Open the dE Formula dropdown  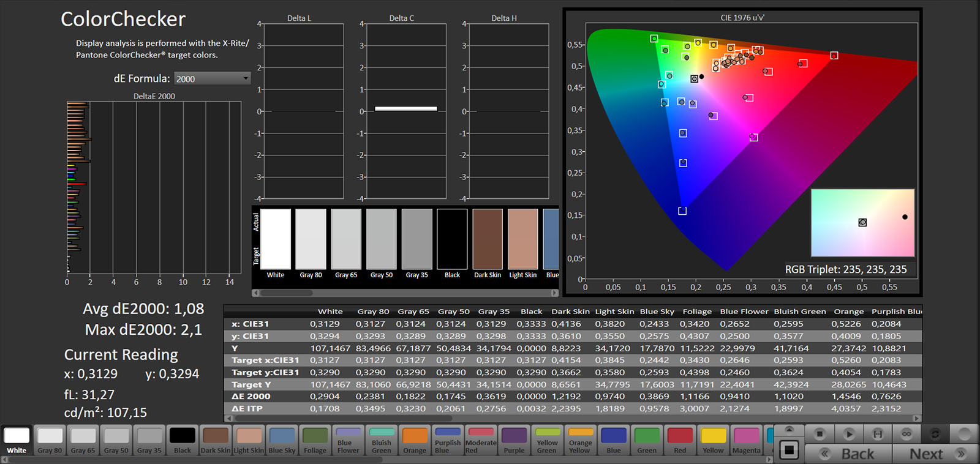click(x=212, y=78)
